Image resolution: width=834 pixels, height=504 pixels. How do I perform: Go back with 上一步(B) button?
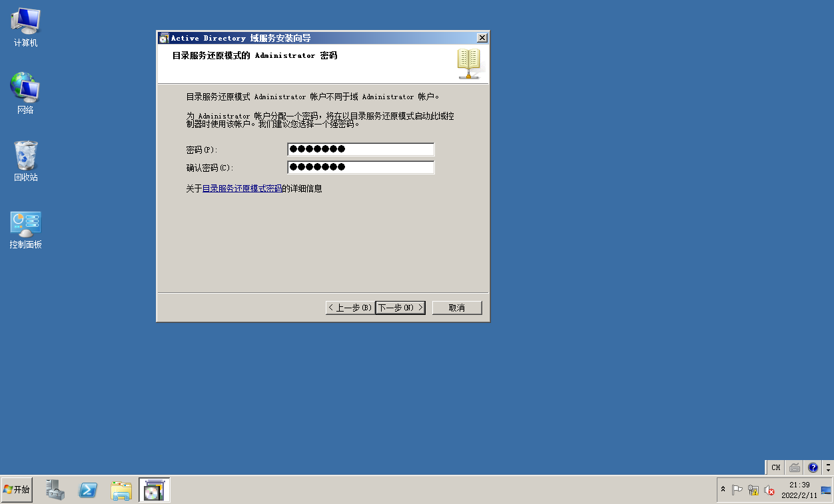(x=350, y=308)
